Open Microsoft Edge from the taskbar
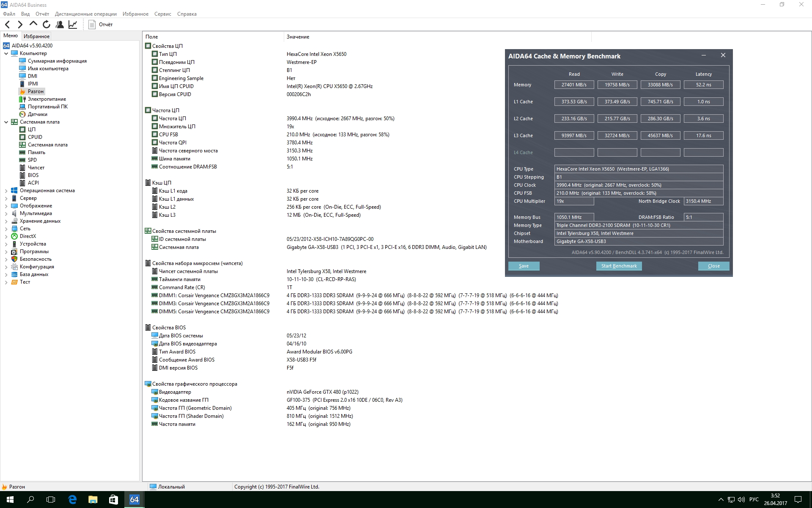The height and width of the screenshot is (508, 812). point(72,500)
